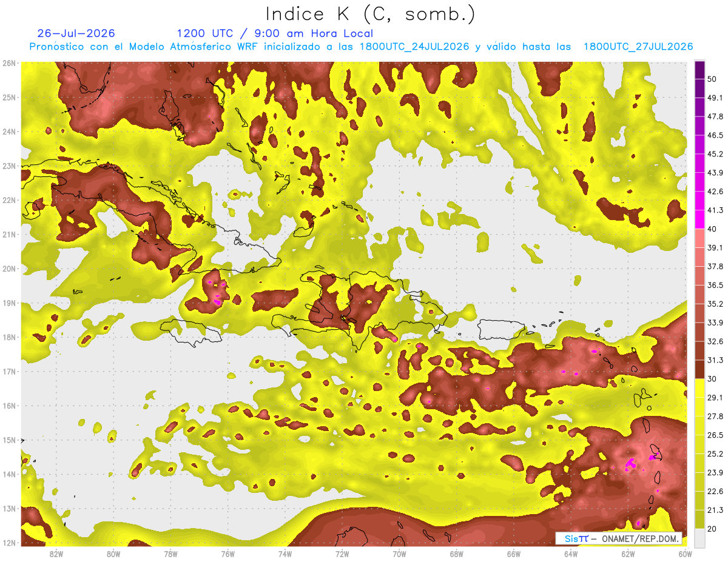The width and height of the screenshot is (728, 562).
Task: Click the '18N' latitude label
Action: (8, 337)
